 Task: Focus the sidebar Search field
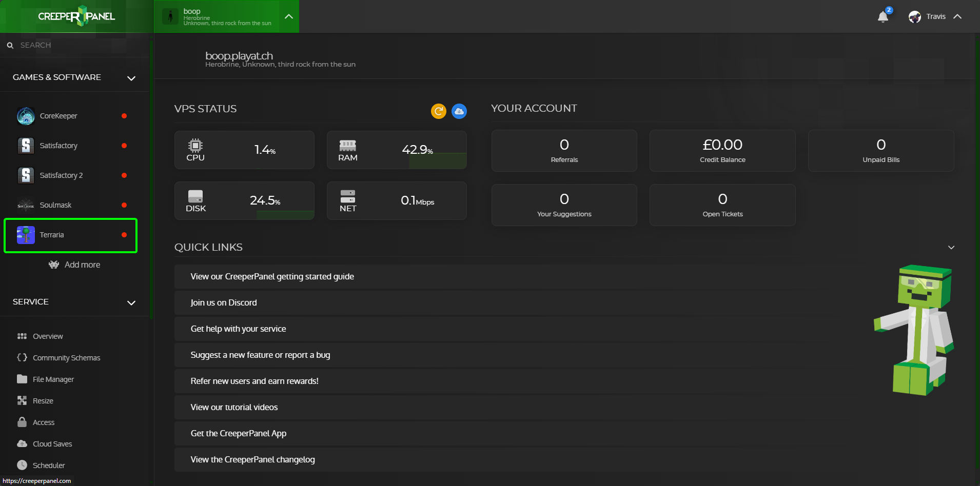coord(77,45)
